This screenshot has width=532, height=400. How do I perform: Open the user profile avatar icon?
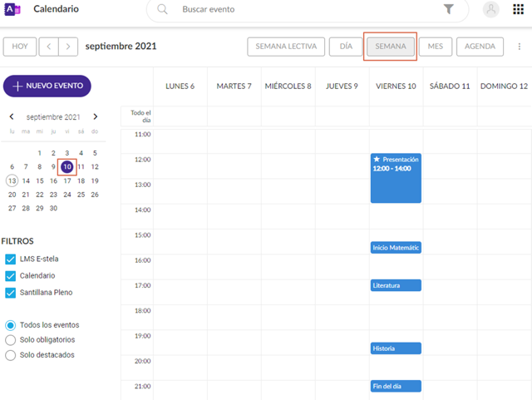(491, 9)
